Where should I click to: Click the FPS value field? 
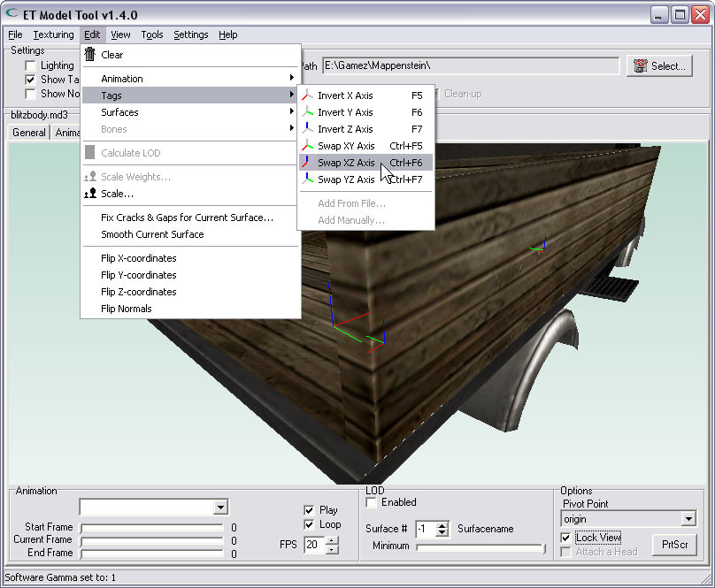[x=315, y=545]
